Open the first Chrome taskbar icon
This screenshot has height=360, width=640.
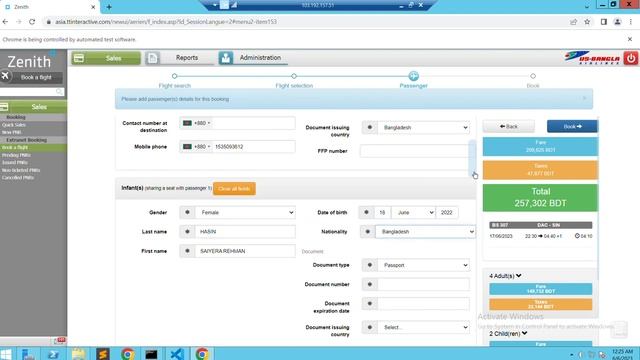127,354
